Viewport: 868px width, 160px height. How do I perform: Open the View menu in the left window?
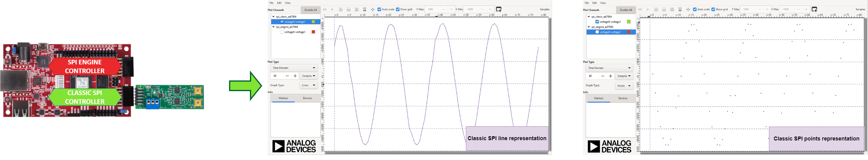tap(287, 3)
